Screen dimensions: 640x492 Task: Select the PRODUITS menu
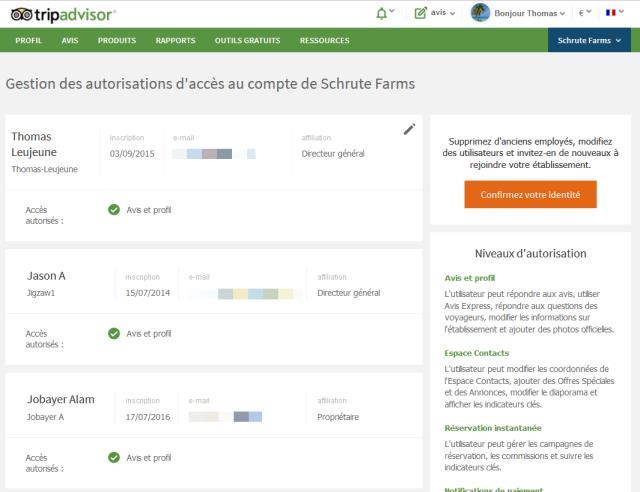tap(117, 40)
